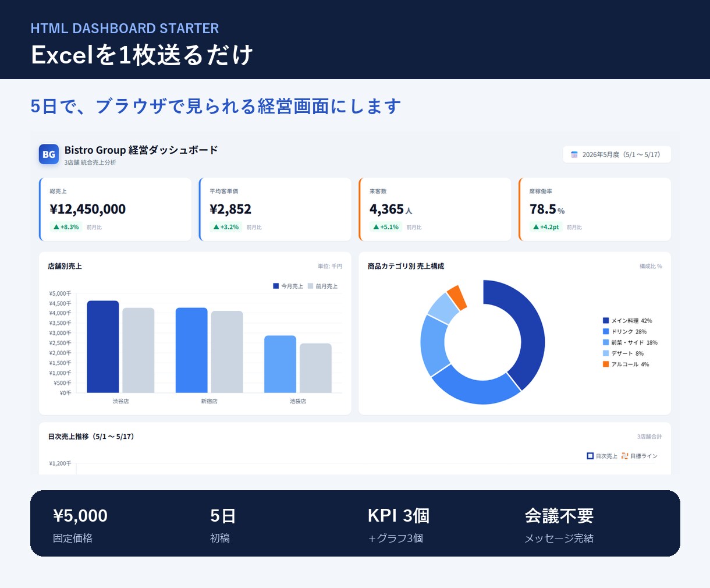Open the 2026年5月度 date range selector
The height and width of the screenshot is (588, 710).
coord(617,155)
